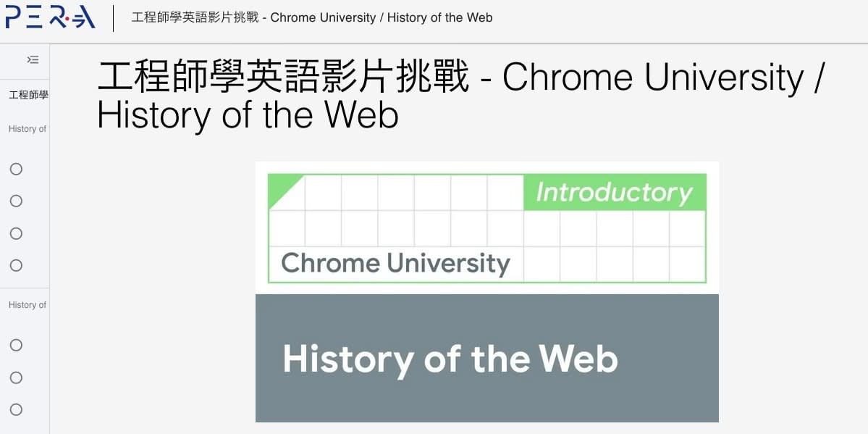
Task: Click the History of the Web thumbnail image
Action: tap(486, 357)
